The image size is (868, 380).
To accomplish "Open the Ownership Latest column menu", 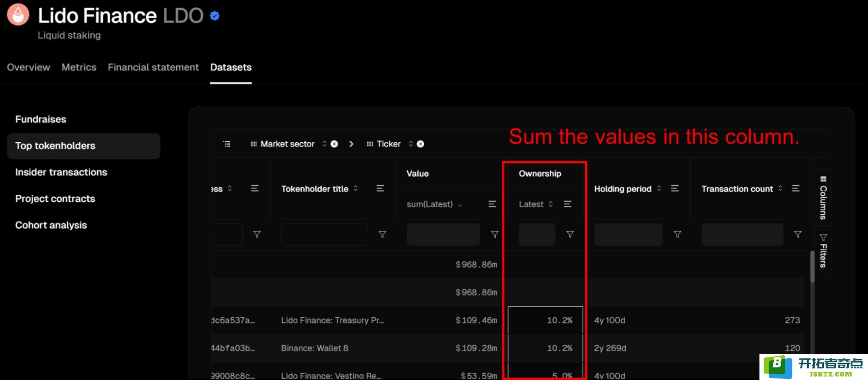I will click(568, 204).
